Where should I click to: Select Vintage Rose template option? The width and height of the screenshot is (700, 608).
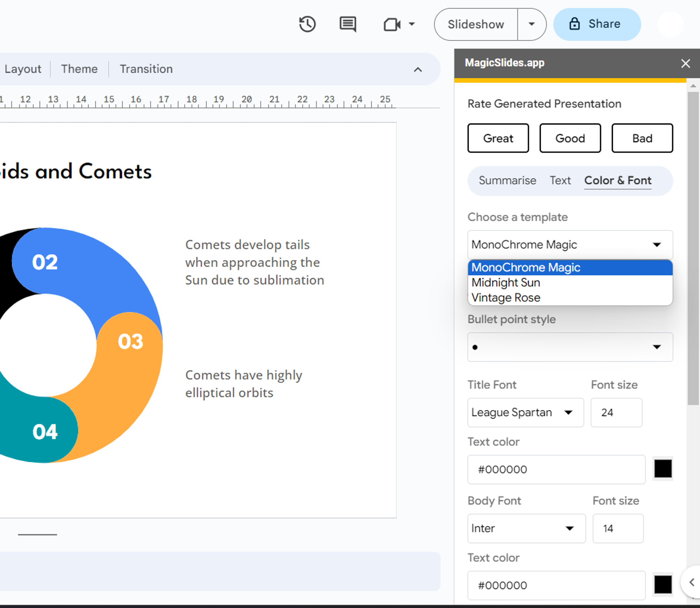570,298
